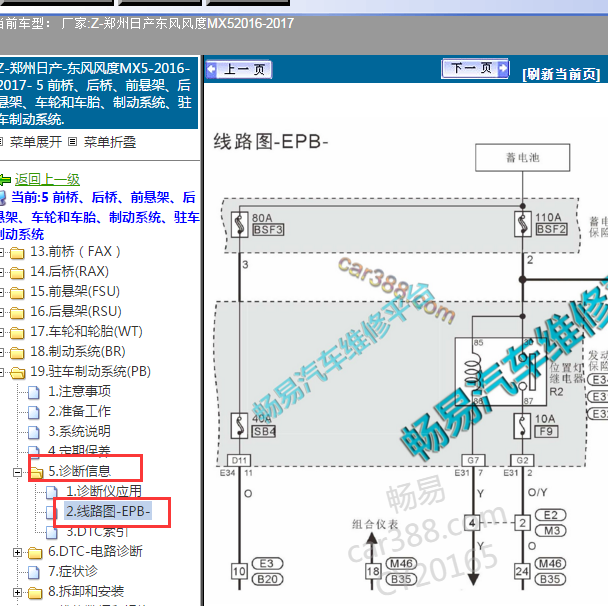Screen dimensions: 608x606
Task: Click page icon of 1.注意事项
Action: pyautogui.click(x=34, y=392)
